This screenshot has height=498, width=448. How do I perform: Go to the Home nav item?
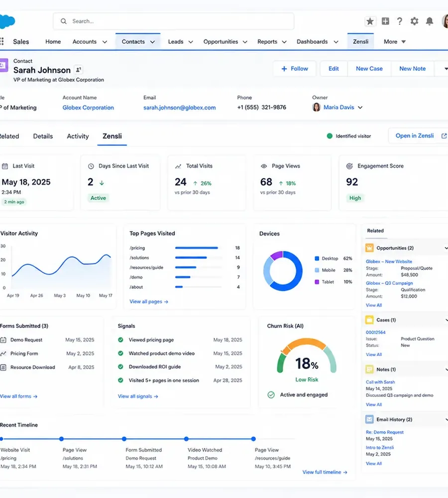[53, 42]
